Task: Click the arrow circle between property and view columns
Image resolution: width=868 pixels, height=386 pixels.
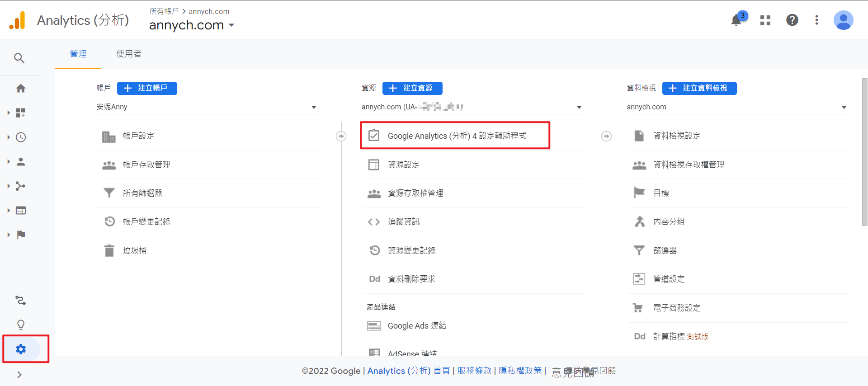Action: 606,136
